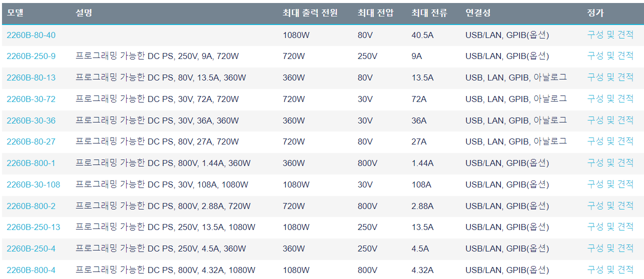This screenshot has width=644, height=279.
Task: Click the 2260B-80-13 model link
Action: [x=31, y=77]
